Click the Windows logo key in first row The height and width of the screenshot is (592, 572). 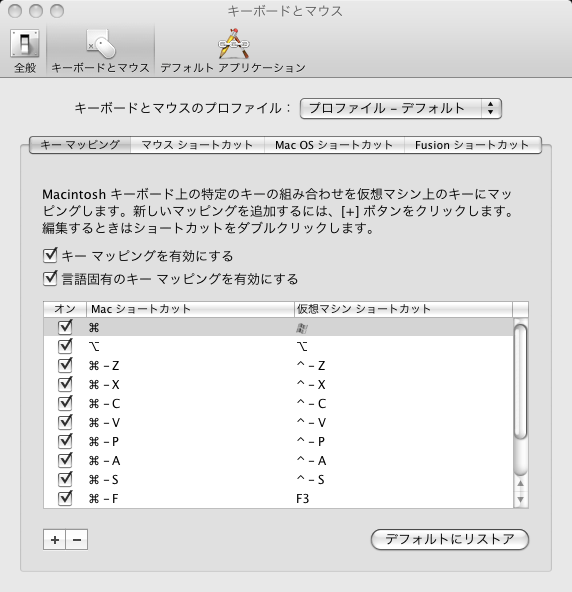click(x=301, y=328)
